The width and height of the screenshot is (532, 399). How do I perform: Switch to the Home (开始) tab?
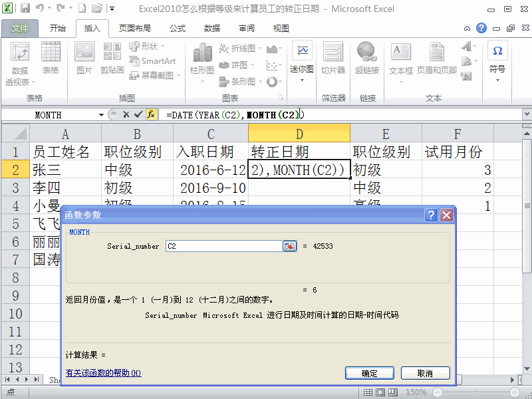pyautogui.click(x=58, y=29)
